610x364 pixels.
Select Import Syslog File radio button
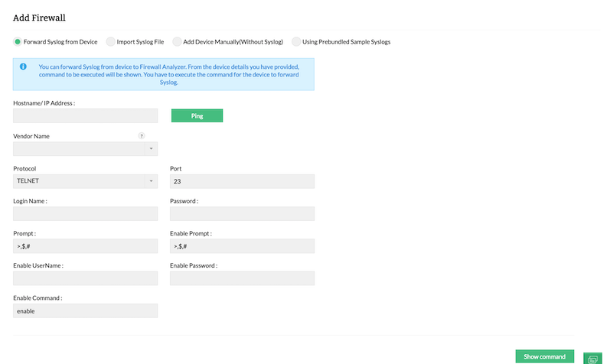pyautogui.click(x=110, y=41)
